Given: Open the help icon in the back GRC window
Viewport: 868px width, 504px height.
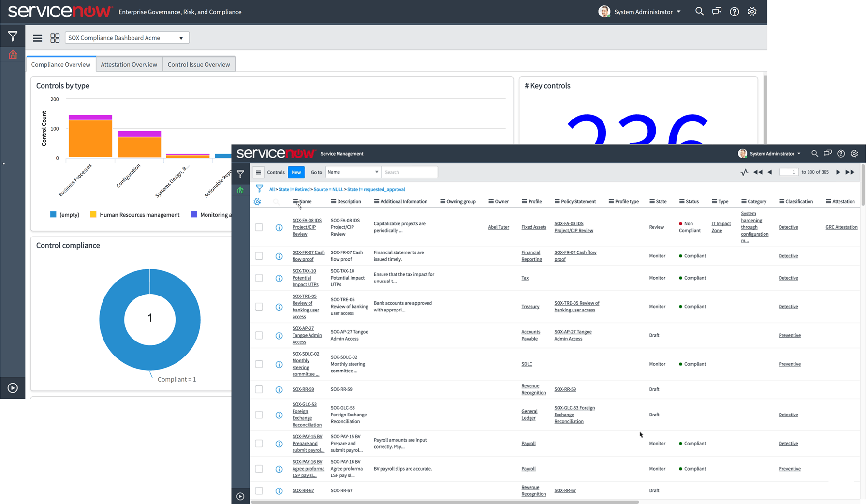Looking at the screenshot, I should coord(734,12).
